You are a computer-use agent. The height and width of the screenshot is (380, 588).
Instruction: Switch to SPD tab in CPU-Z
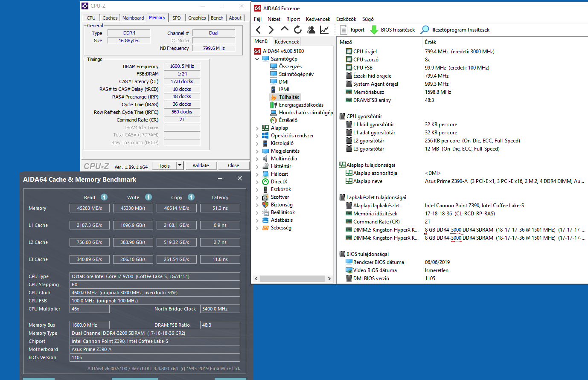[x=177, y=18]
